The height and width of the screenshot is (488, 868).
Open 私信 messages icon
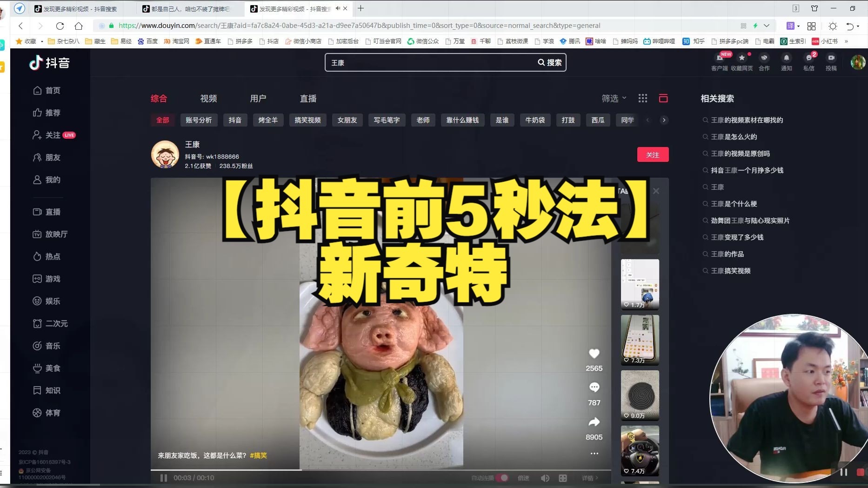point(809,58)
